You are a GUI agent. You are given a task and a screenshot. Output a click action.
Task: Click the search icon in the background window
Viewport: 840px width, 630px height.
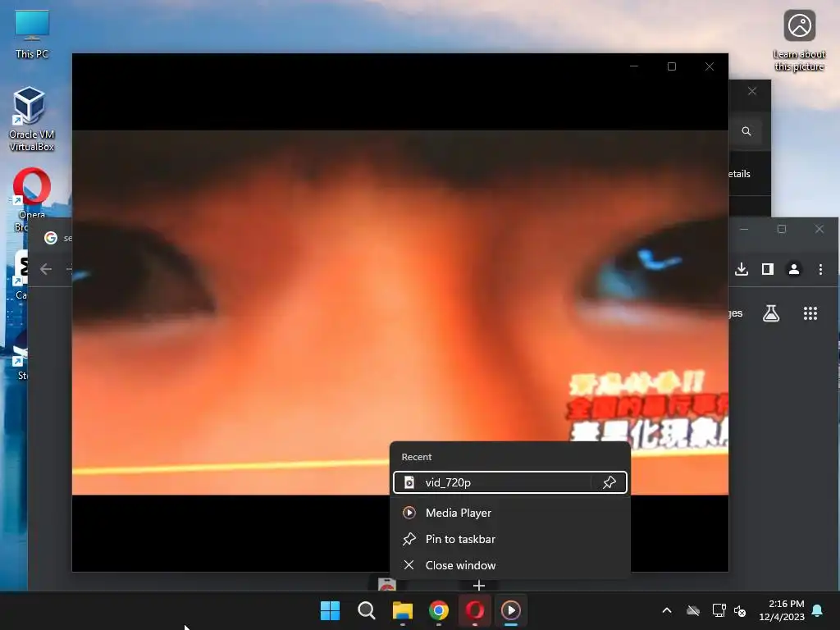pos(746,131)
